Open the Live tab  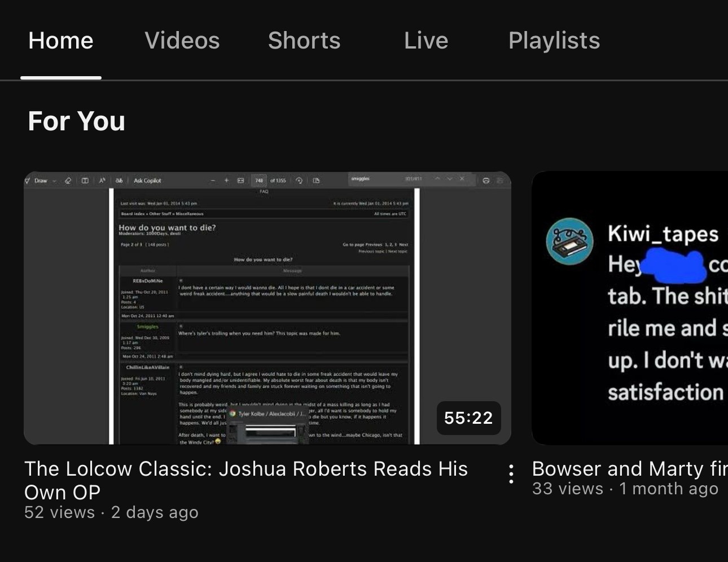pyautogui.click(x=426, y=41)
